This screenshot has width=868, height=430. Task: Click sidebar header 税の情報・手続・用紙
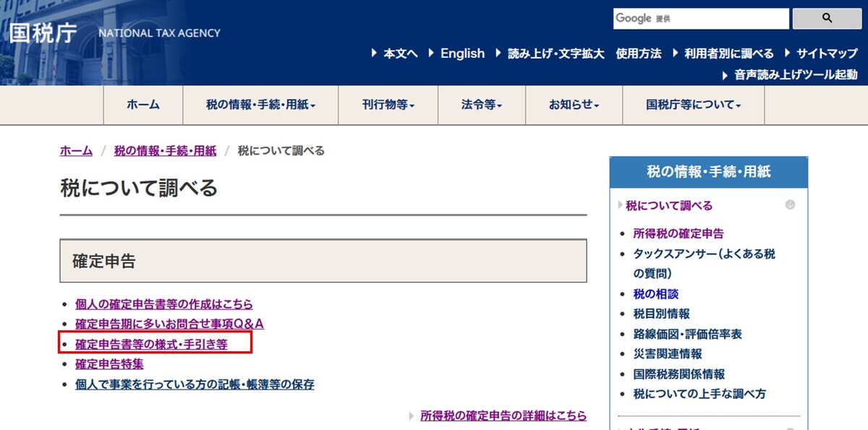click(709, 171)
